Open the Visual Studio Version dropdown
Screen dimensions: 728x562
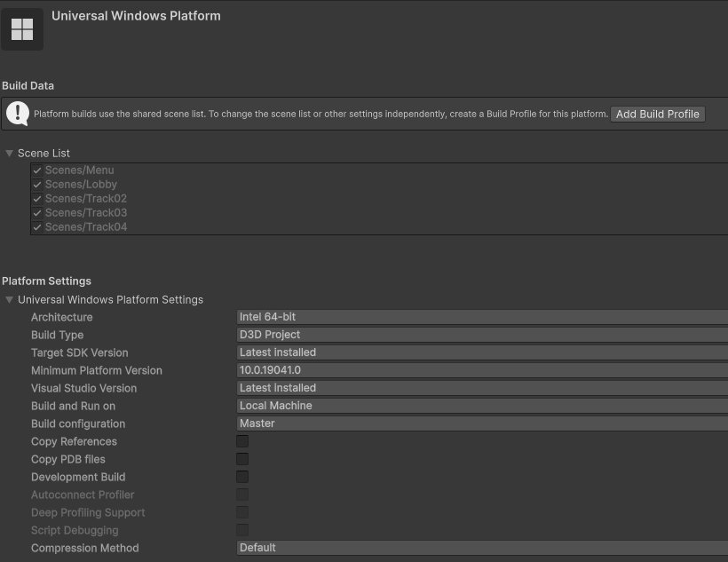coord(482,388)
